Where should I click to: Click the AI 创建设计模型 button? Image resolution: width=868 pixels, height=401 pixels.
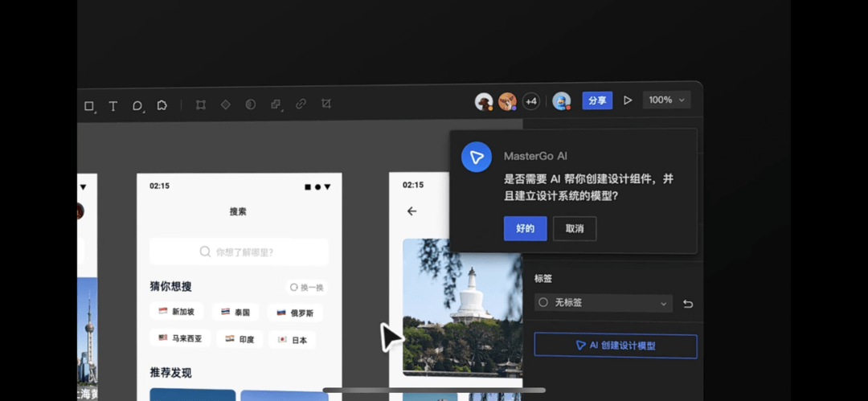(616, 346)
